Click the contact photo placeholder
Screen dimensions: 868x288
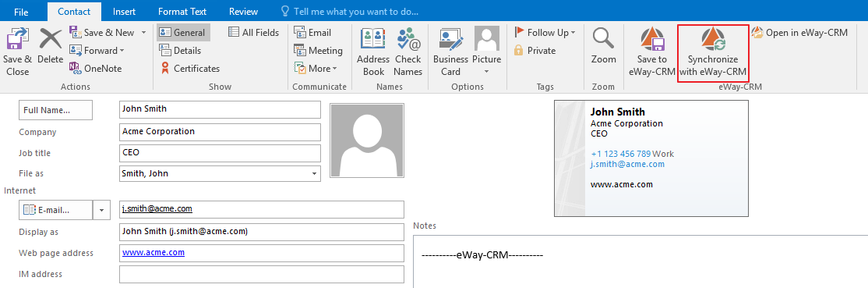pos(367,141)
